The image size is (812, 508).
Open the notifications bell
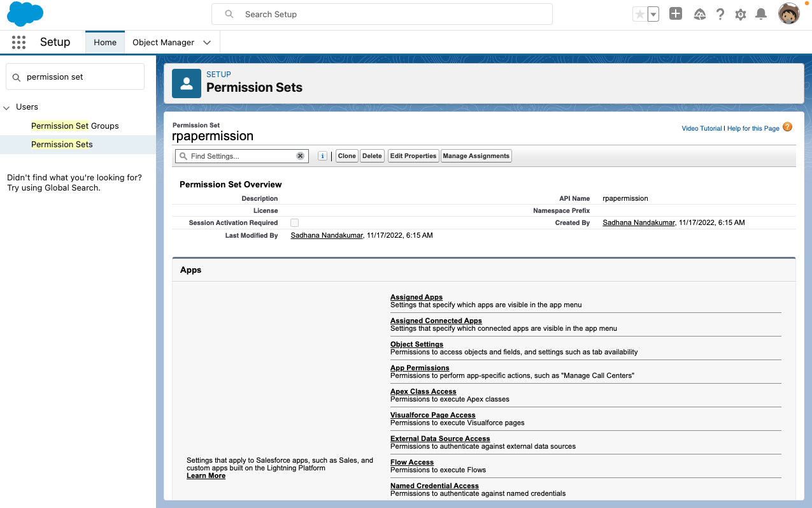[x=760, y=14]
